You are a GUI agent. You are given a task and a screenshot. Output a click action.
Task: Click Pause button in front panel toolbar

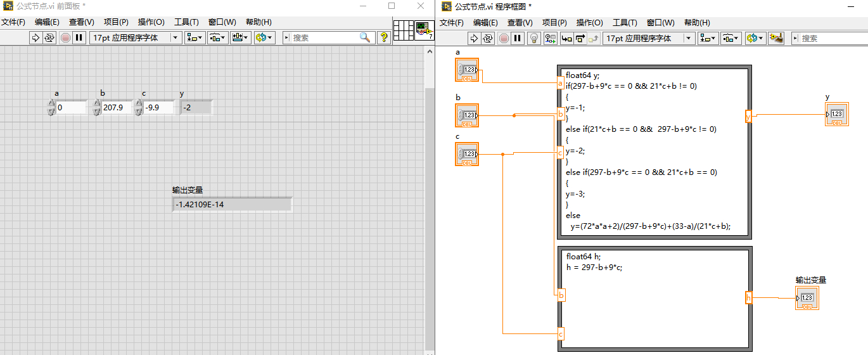(79, 38)
